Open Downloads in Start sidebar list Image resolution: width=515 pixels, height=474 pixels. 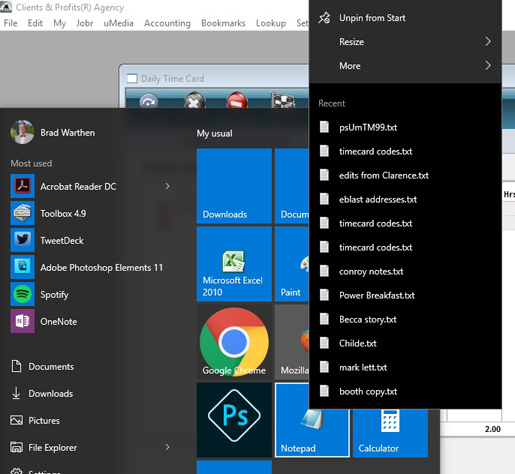tap(42, 393)
